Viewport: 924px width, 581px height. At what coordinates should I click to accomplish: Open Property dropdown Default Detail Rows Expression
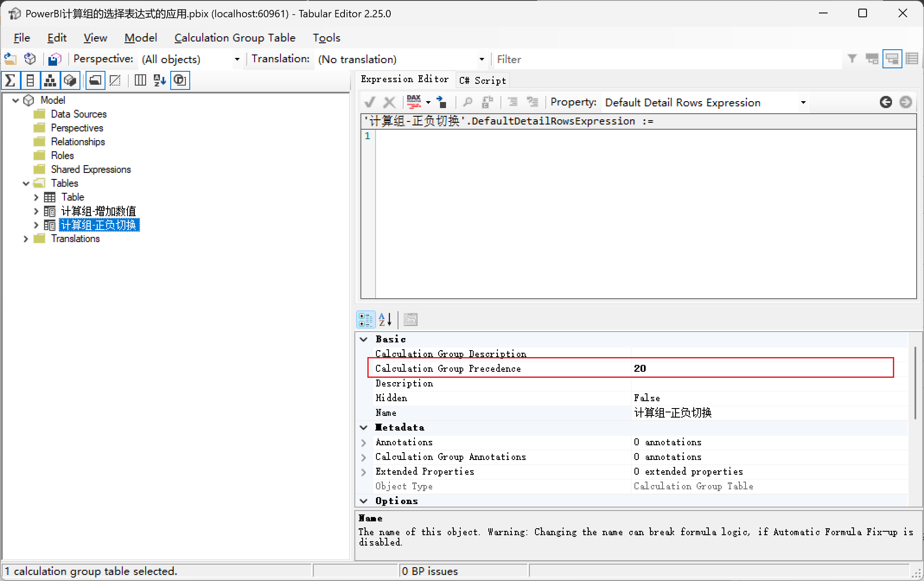[x=803, y=103]
